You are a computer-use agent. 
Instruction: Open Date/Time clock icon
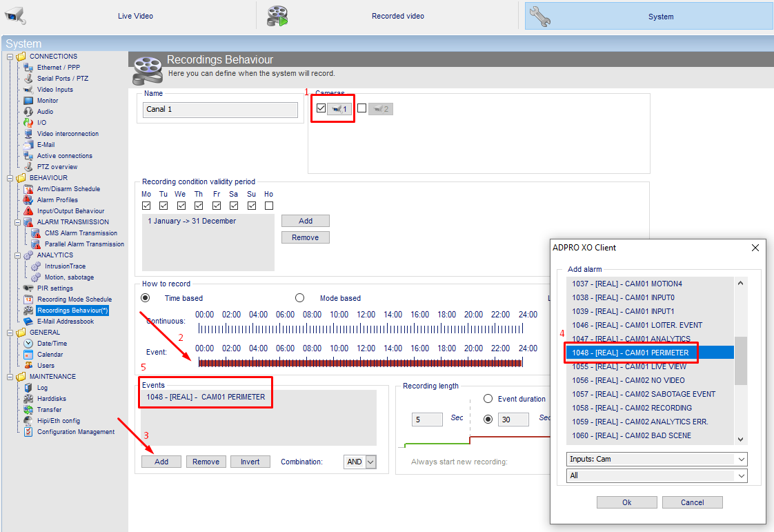coord(29,344)
